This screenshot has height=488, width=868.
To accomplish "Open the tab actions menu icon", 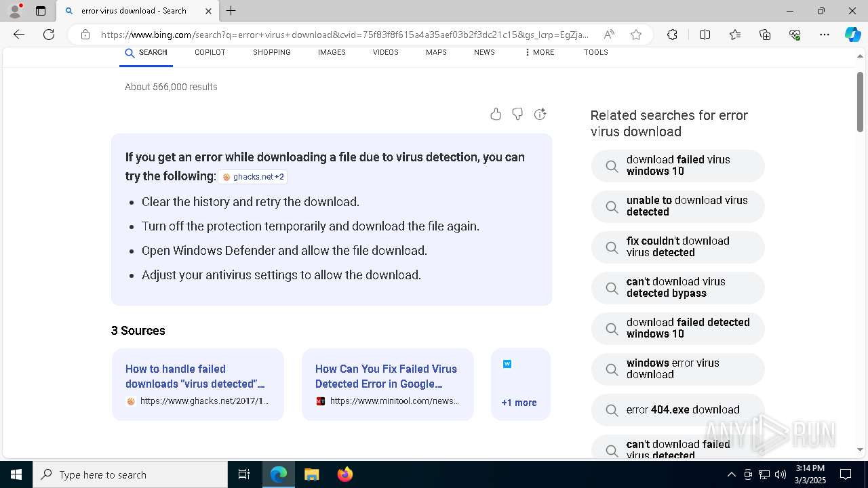I will point(41,11).
